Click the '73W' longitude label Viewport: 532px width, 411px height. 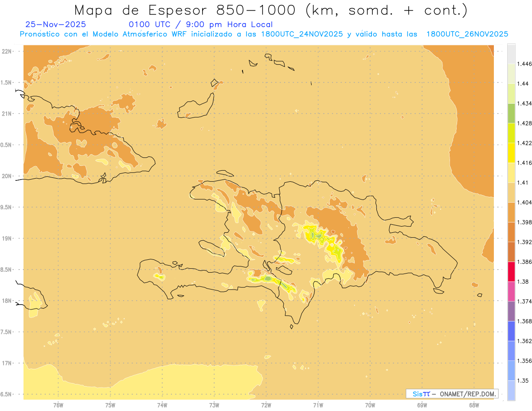click(214, 405)
